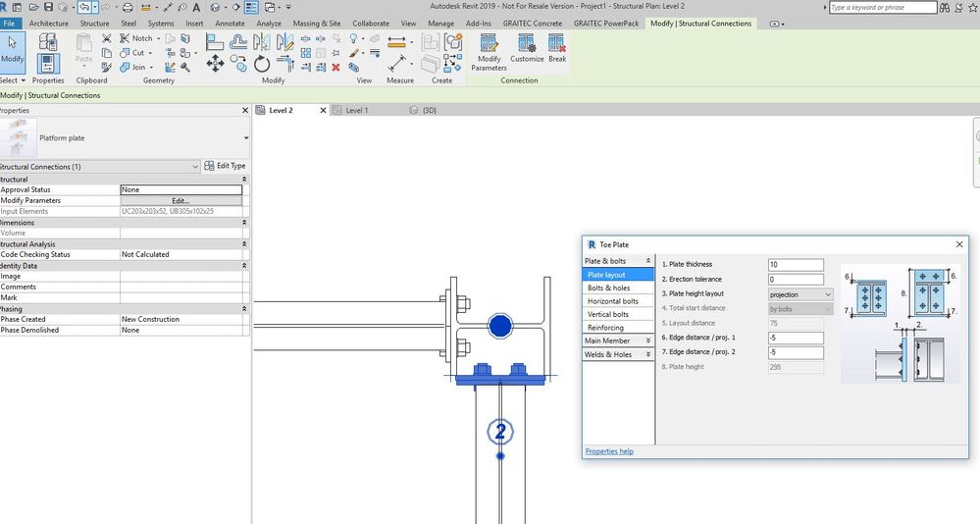Click the Text tool letter A icon

point(196,8)
